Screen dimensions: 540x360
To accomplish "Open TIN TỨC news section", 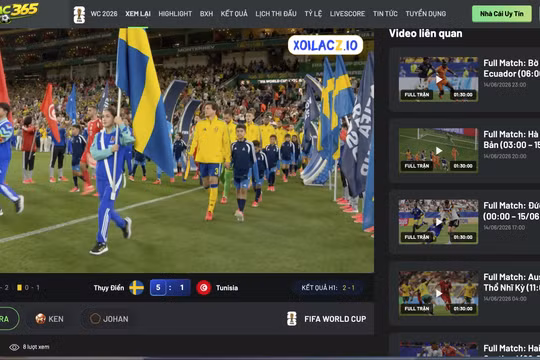I will click(385, 14).
